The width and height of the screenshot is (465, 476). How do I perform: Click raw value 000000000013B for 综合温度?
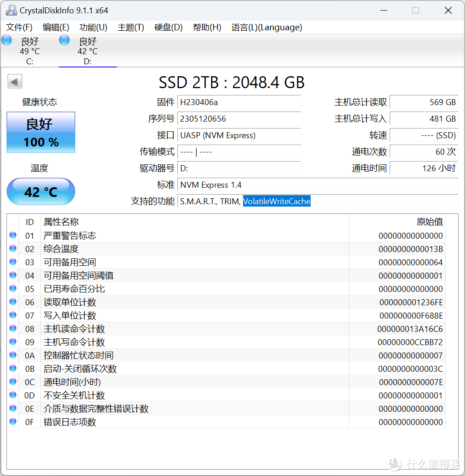[x=411, y=249]
